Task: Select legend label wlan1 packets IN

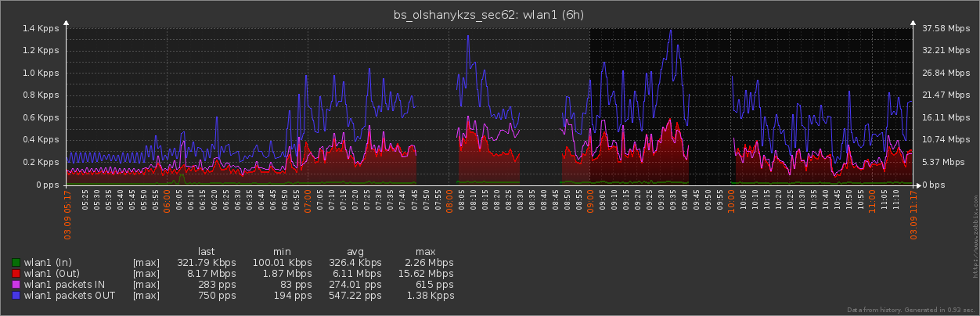Action: point(63,285)
